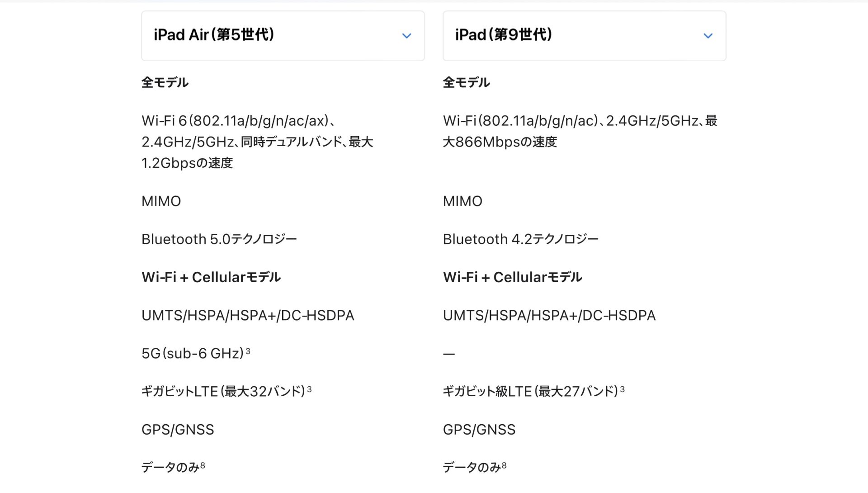The image size is (868, 493).
Task: Open footnote 8 beside left データのみ
Action: tap(203, 465)
